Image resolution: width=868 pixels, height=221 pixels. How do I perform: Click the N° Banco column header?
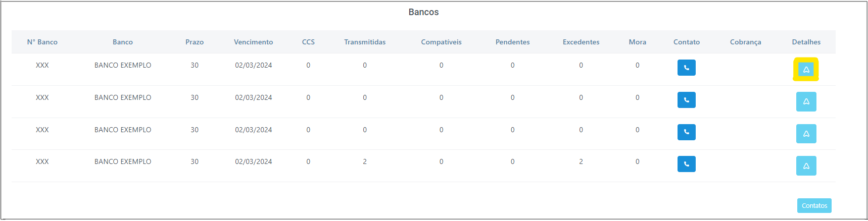pyautogui.click(x=42, y=42)
